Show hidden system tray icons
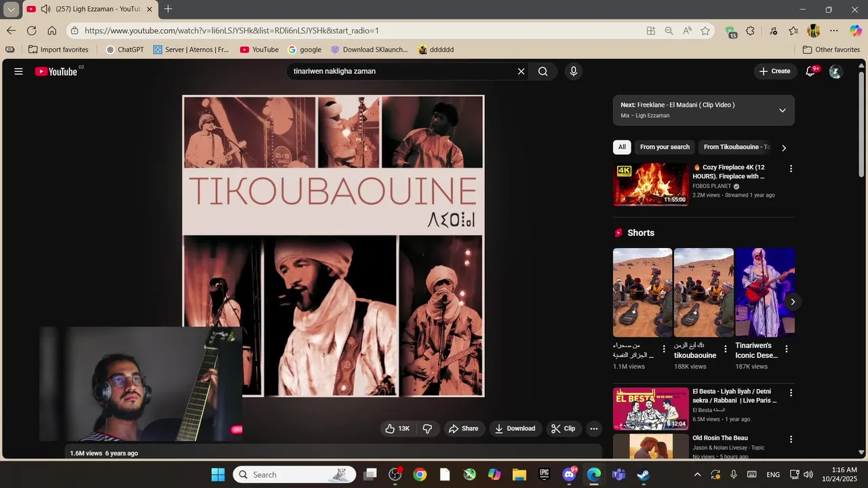Viewport: 868px width, 488px height. 697,474
